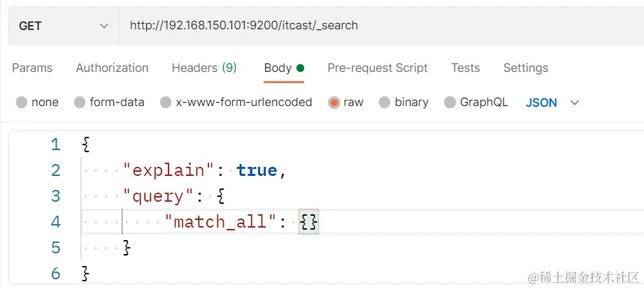The width and height of the screenshot is (644, 289).
Task: Click line number 2 in editor gutter
Action: point(56,170)
